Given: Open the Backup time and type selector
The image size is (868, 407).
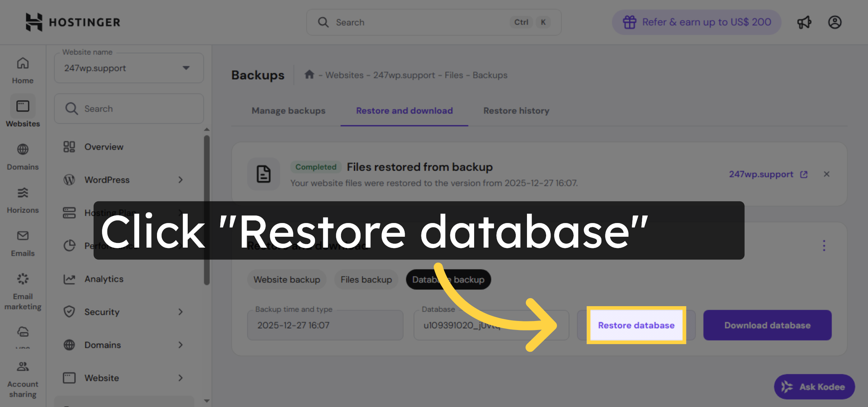Looking at the screenshot, I should point(325,325).
